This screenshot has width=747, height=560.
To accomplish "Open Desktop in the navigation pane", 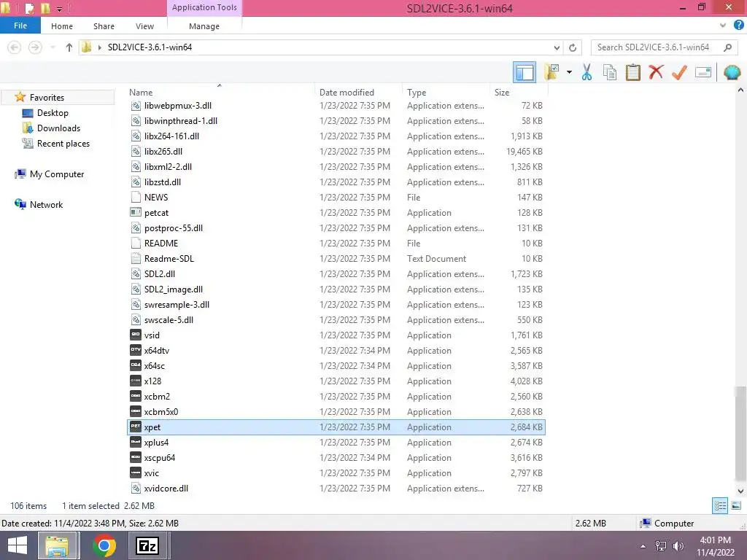I will click(53, 113).
